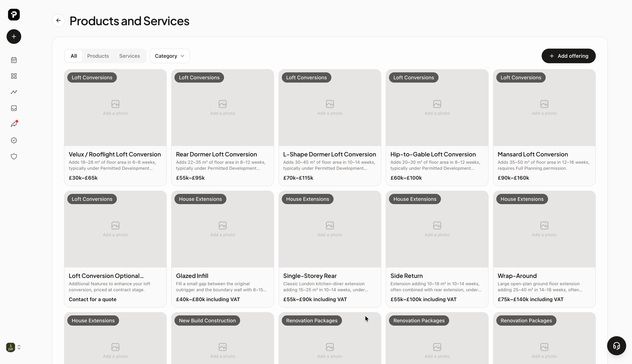Screen dimensions: 632x364
Task: Open L-Shape Dormer Loft Conversion title
Action: pos(329,154)
